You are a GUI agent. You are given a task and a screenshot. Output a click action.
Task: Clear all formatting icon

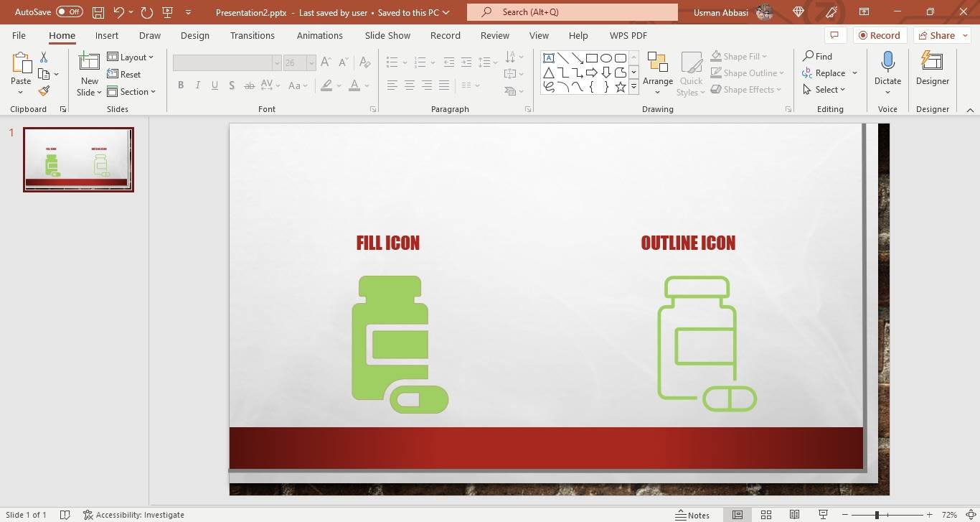tap(364, 62)
